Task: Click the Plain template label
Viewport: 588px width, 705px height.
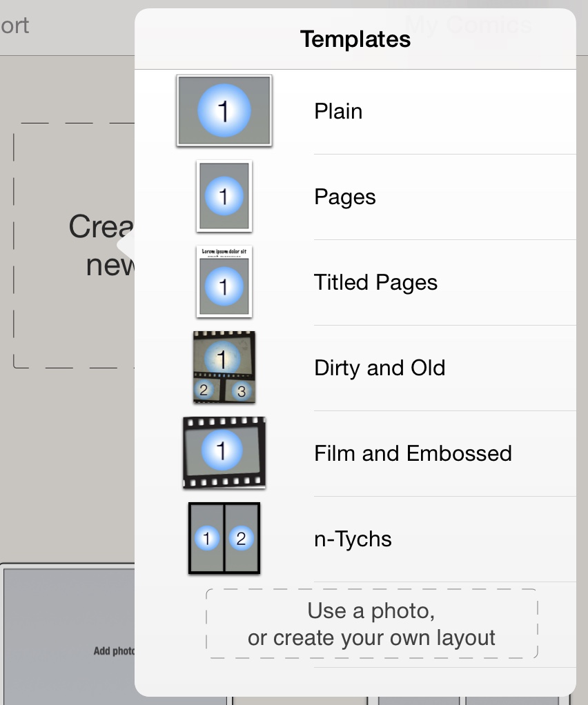Action: 338,111
